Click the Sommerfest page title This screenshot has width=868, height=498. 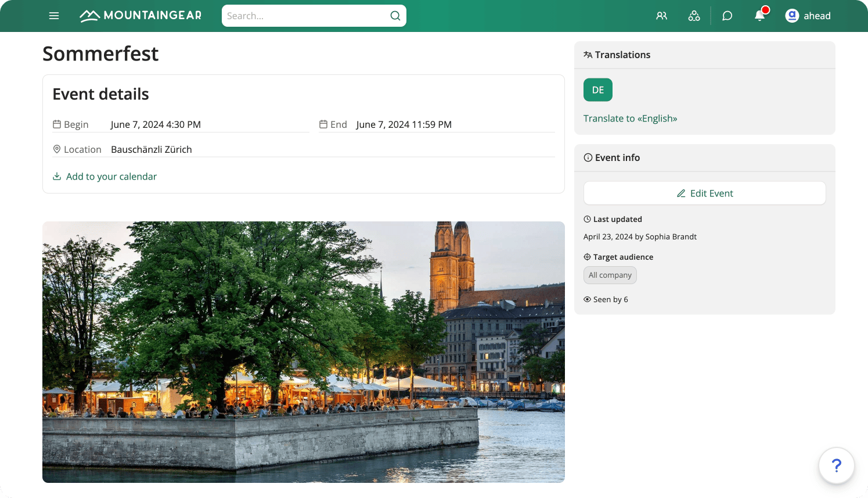100,53
